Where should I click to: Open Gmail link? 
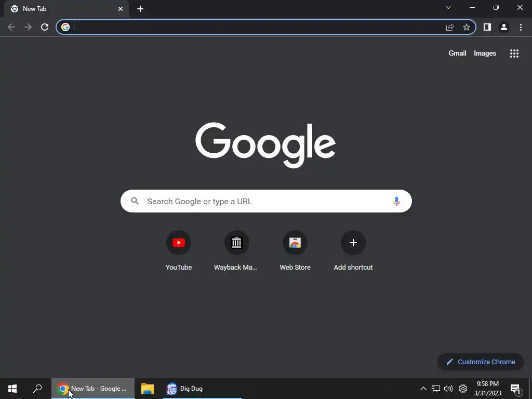pos(457,54)
